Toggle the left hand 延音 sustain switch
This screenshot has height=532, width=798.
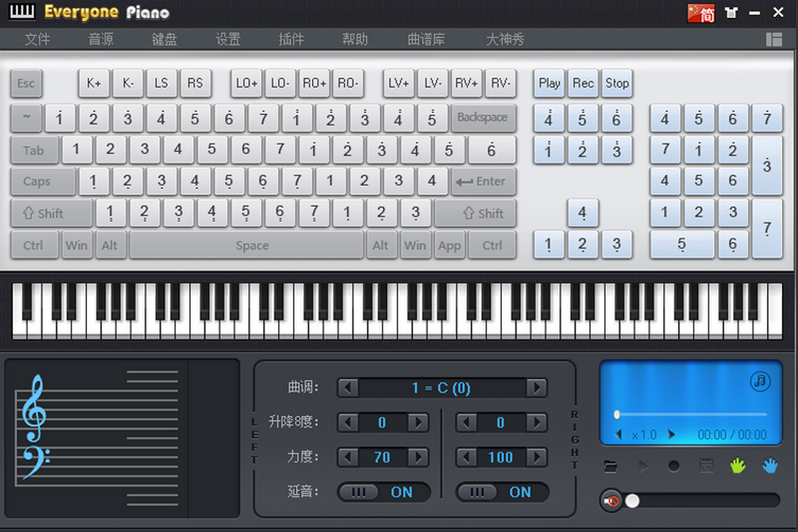(384, 492)
